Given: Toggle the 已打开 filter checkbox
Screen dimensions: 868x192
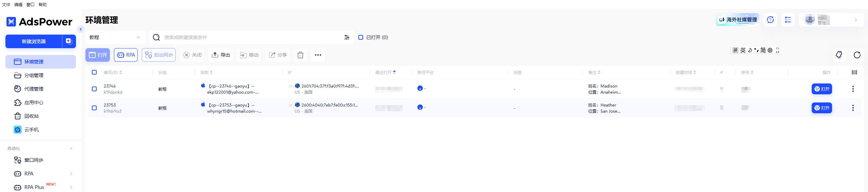Looking at the screenshot, I should 361,37.
